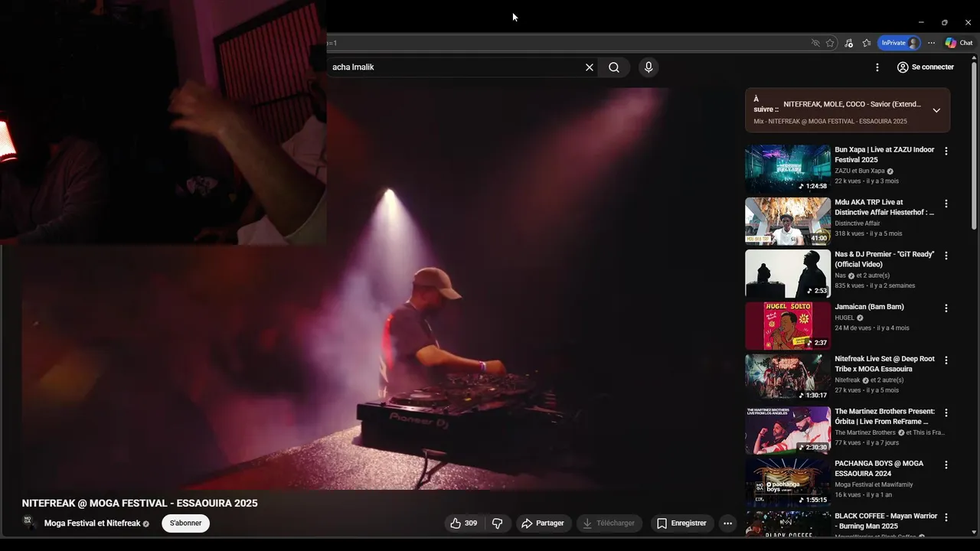The image size is (980, 551).
Task: Click the Télécharger download button
Action: tap(609, 523)
